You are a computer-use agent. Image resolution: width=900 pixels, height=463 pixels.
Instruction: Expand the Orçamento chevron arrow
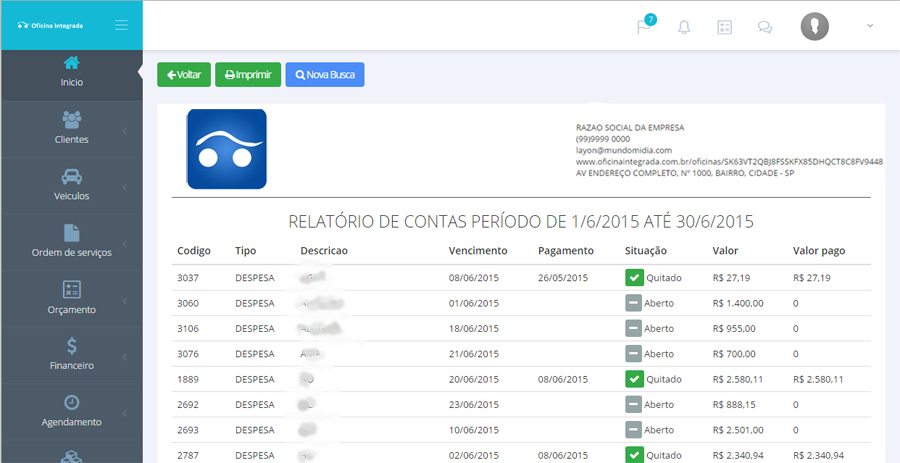pyautogui.click(x=125, y=300)
